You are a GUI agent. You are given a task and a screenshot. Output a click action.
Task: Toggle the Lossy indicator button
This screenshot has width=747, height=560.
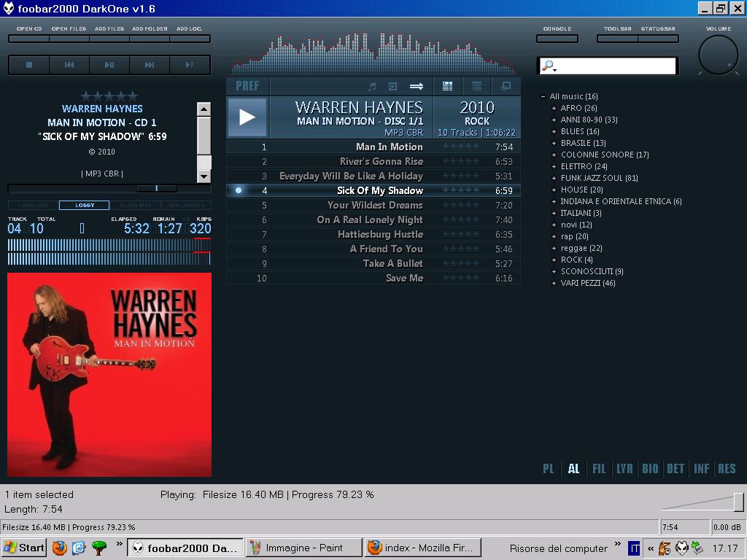85,205
